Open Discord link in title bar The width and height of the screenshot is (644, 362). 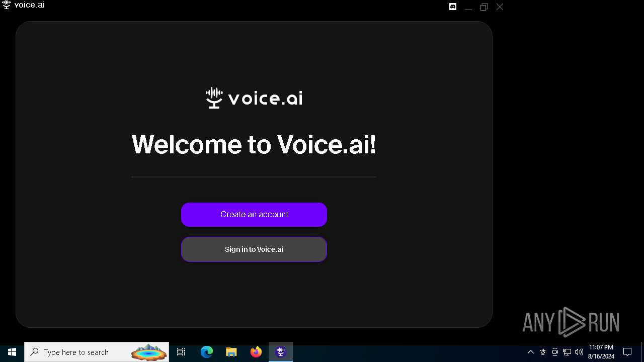pos(453,7)
